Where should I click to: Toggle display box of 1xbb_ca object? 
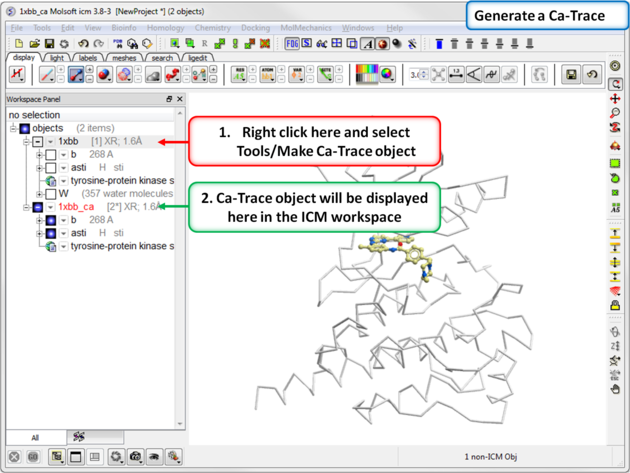(x=37, y=207)
